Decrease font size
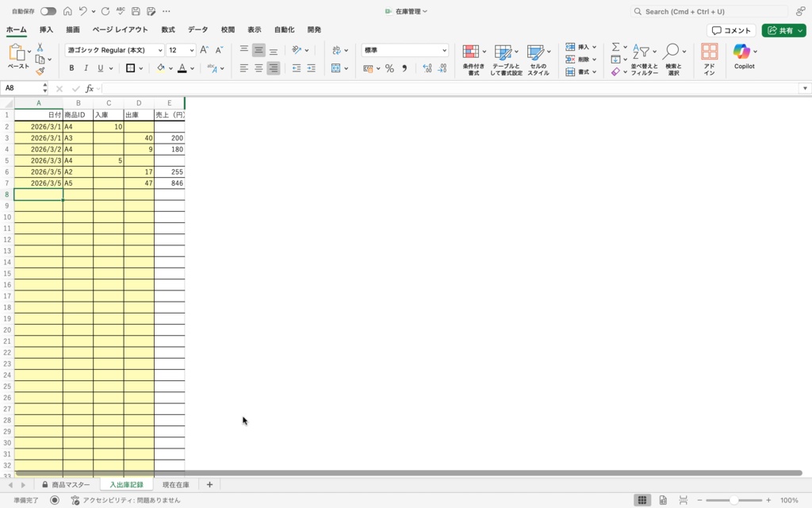812x508 pixels. (x=219, y=50)
